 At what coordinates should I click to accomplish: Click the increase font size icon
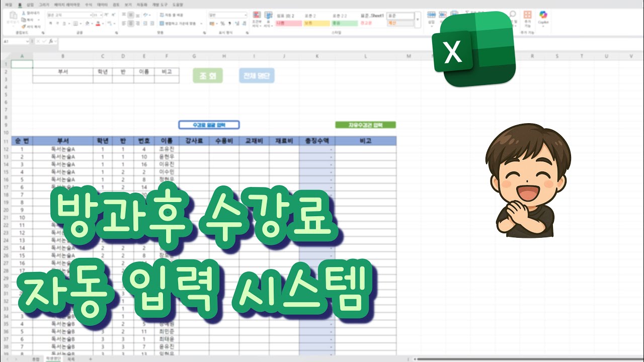[x=106, y=15]
